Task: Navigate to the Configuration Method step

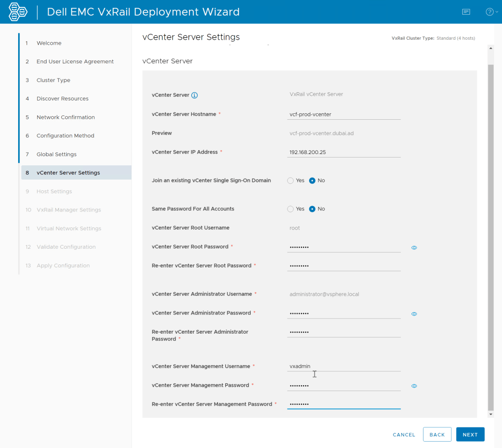Action: (65, 135)
